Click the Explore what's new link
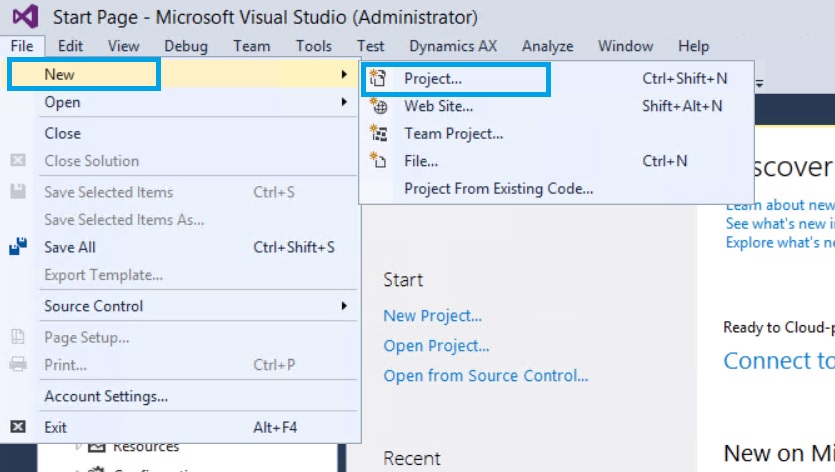This screenshot has height=472, width=835. click(x=780, y=242)
